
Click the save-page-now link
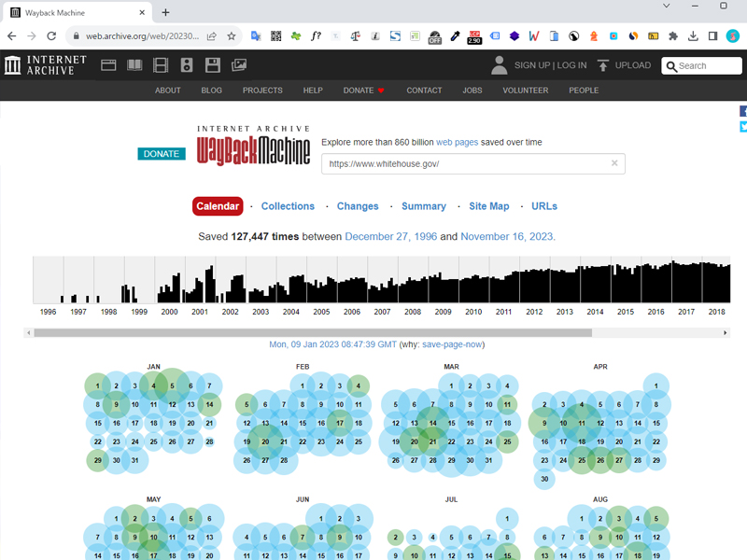pos(452,344)
